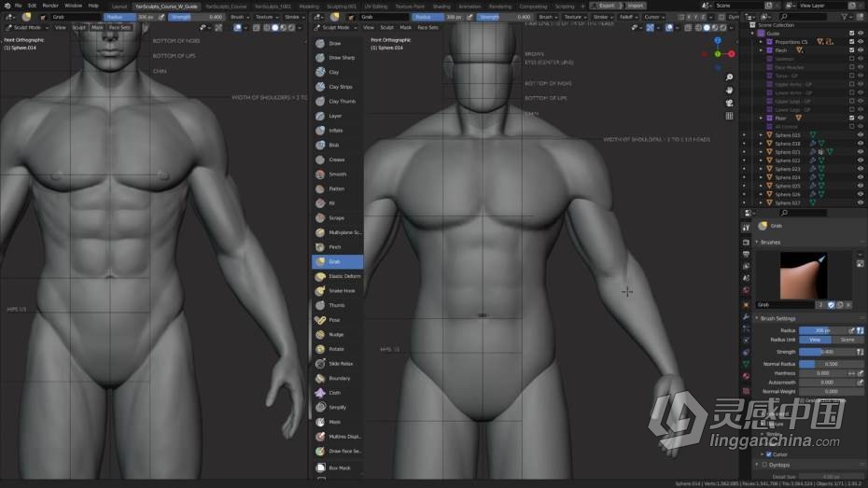Select the Clay Thumb brush
This screenshot has width=868, height=488.
(337, 102)
